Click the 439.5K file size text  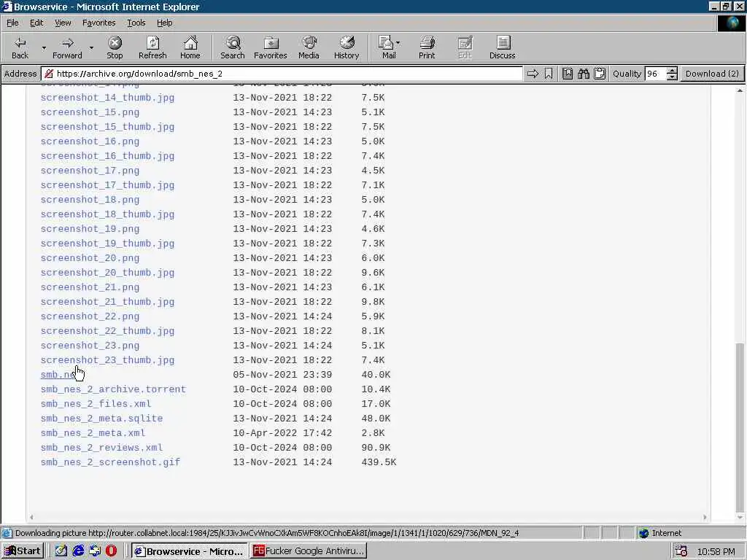(379, 462)
